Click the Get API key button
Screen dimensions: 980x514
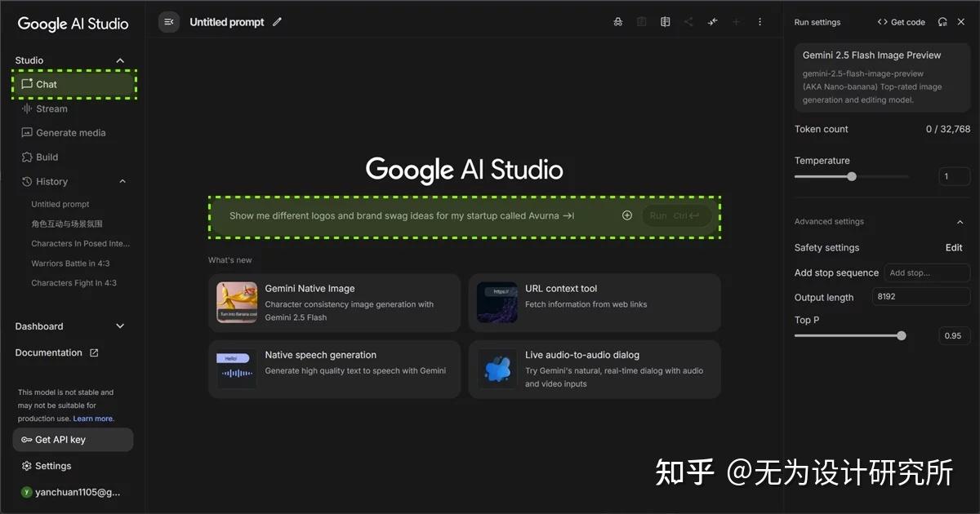(73, 440)
